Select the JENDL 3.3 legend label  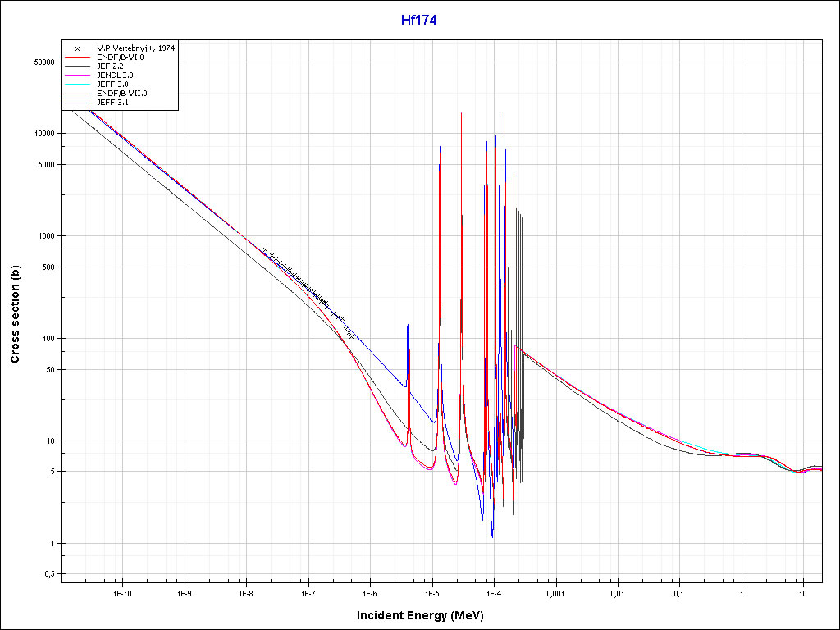115,75
